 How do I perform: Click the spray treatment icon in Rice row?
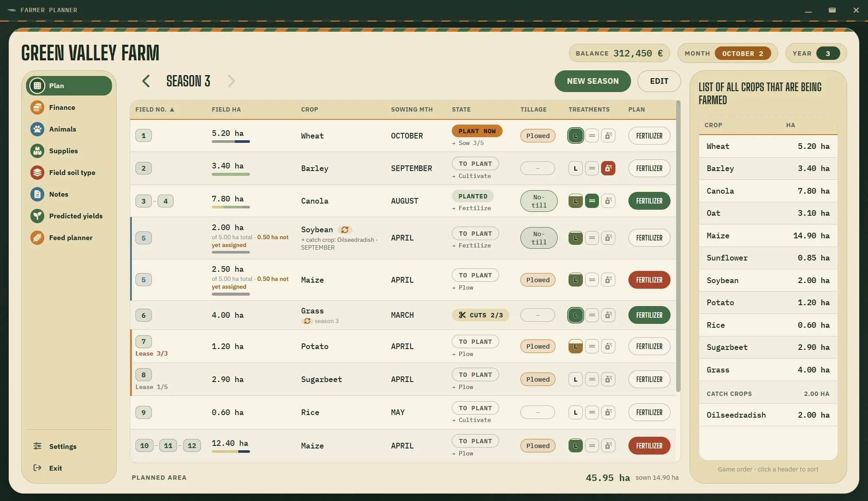click(608, 412)
